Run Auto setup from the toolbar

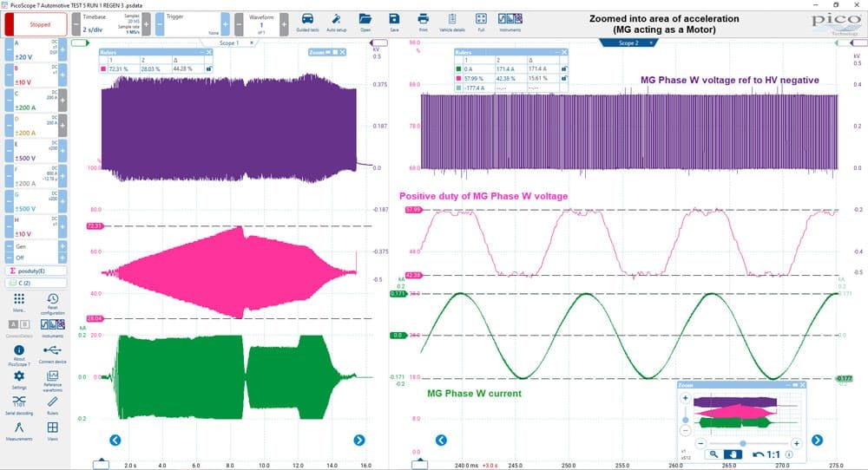click(337, 23)
